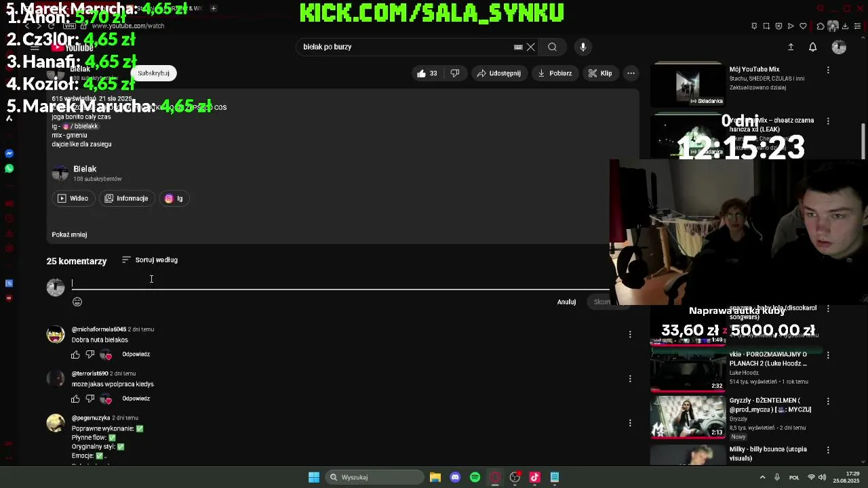Open options menu for Mój YouTube Mix
The image size is (868, 488).
(828, 70)
